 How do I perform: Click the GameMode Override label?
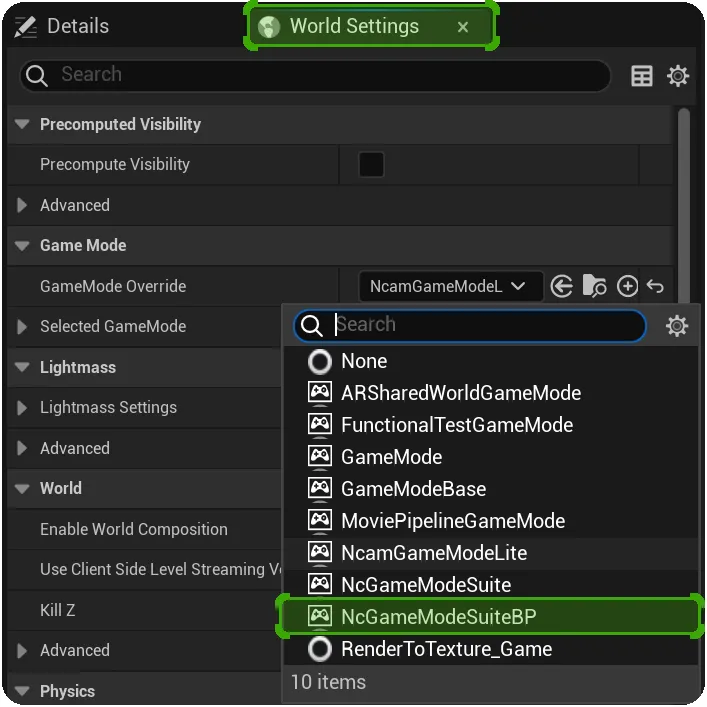pos(113,286)
